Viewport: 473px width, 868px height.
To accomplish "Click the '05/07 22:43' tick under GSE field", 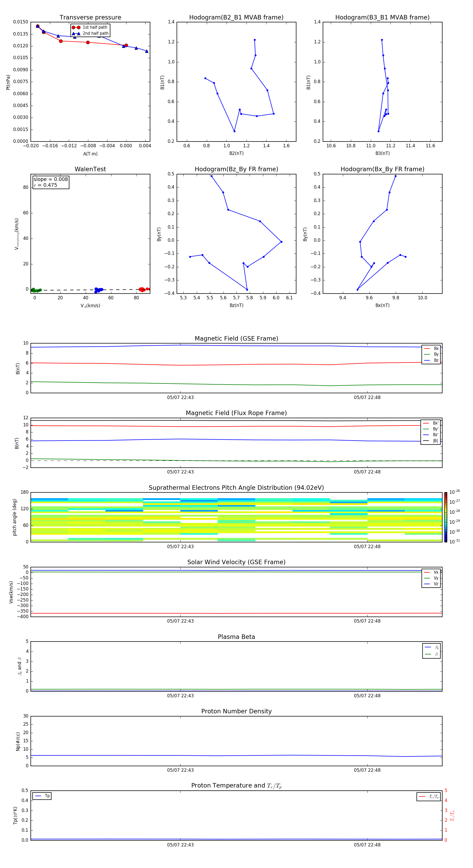I will coord(181,397).
